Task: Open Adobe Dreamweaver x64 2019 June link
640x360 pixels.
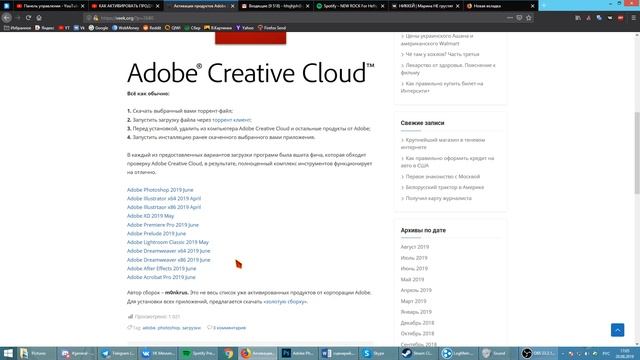Action: (x=169, y=251)
